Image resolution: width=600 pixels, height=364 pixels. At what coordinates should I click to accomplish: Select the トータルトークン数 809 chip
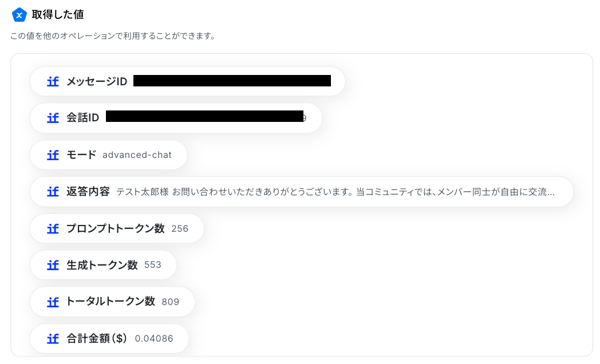(x=112, y=302)
